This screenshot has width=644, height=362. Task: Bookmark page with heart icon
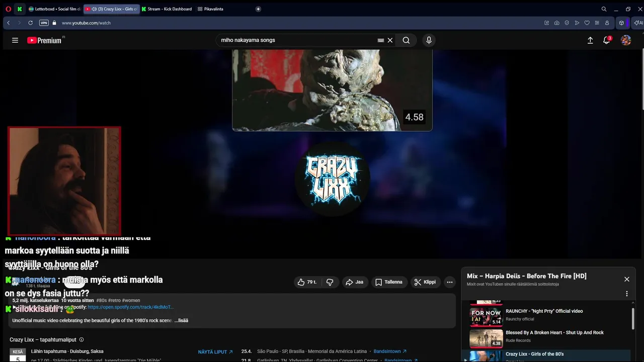point(587,23)
